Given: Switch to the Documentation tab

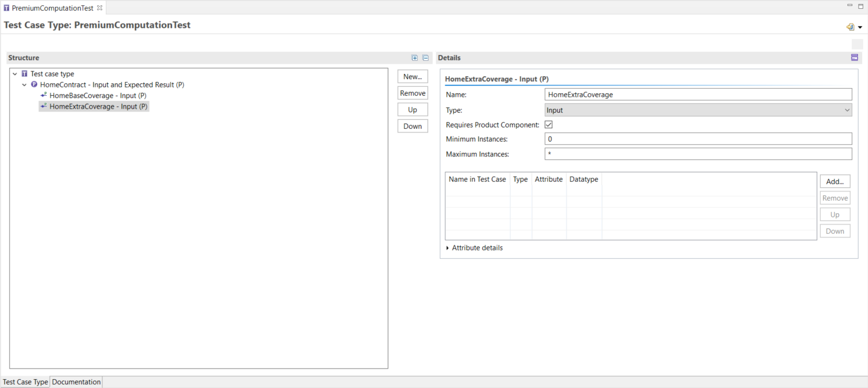Looking at the screenshot, I should (76, 382).
